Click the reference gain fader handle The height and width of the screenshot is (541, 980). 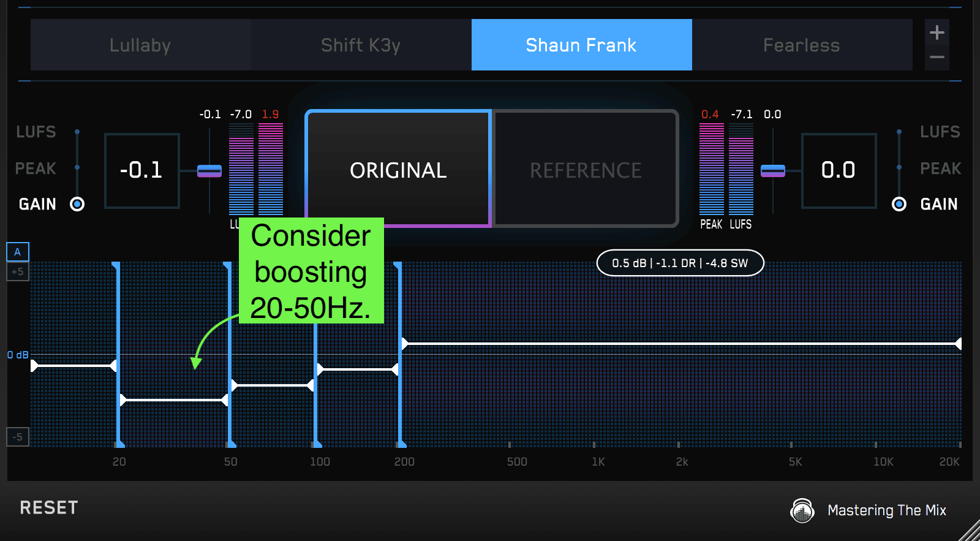click(773, 171)
